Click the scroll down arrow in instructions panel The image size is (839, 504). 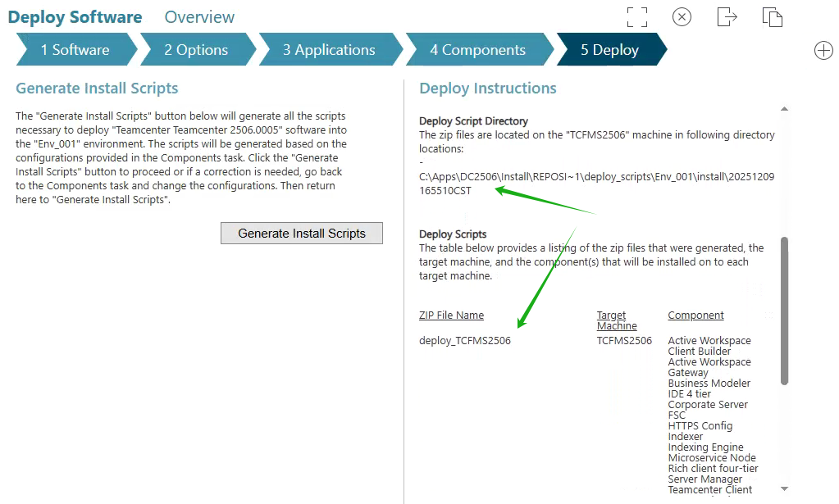tap(784, 488)
